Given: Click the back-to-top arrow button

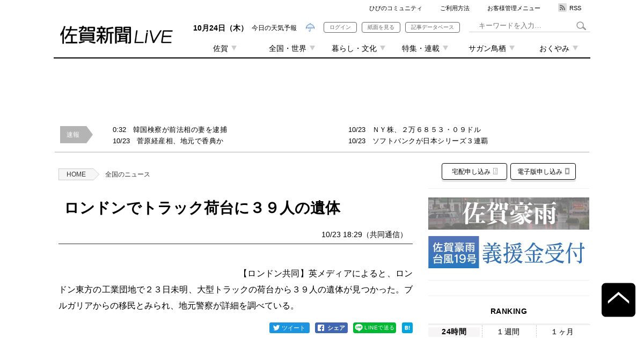Looking at the screenshot, I should pyautogui.click(x=618, y=300).
